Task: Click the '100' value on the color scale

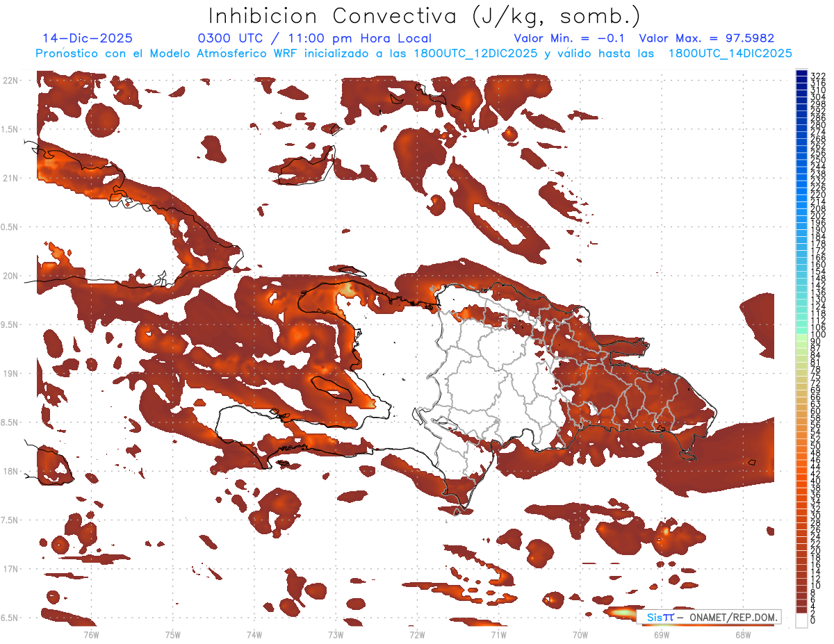Action: coord(817,335)
